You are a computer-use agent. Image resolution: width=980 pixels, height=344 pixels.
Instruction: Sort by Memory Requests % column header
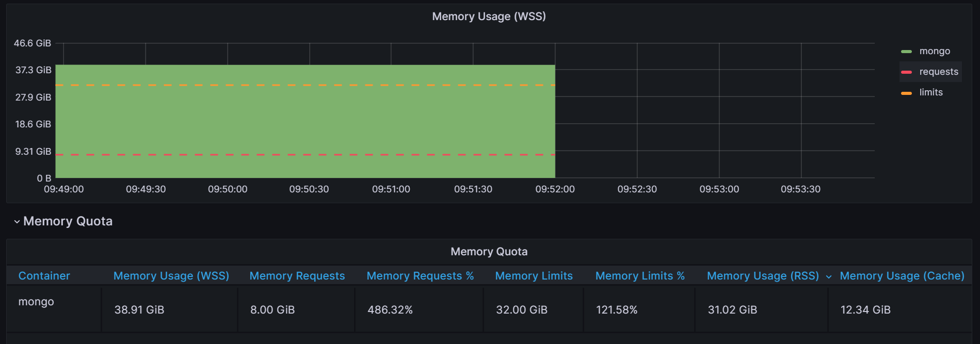420,276
